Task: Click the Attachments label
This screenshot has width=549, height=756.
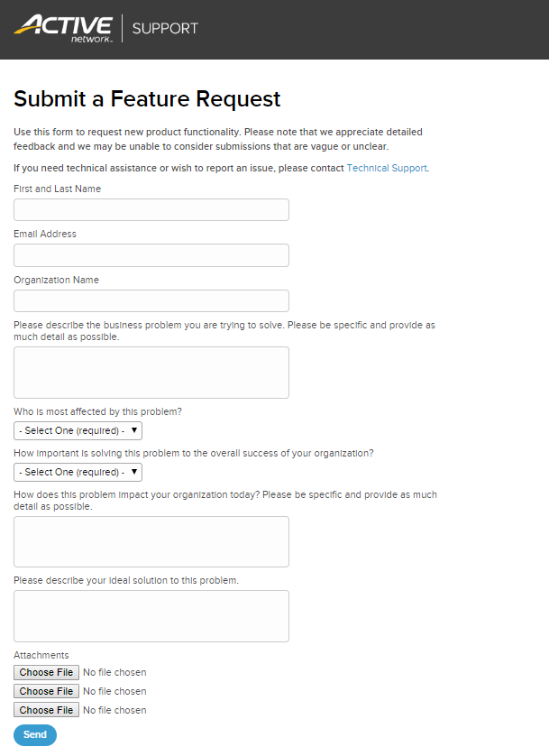Action: [x=41, y=655]
